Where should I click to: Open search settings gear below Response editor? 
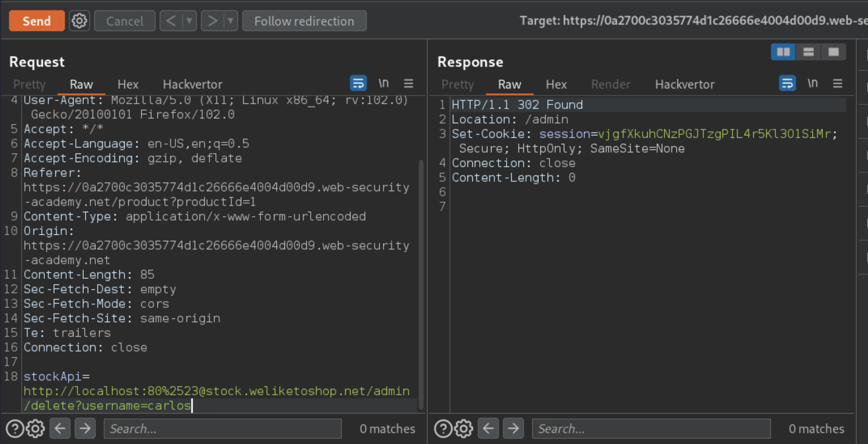click(x=464, y=429)
